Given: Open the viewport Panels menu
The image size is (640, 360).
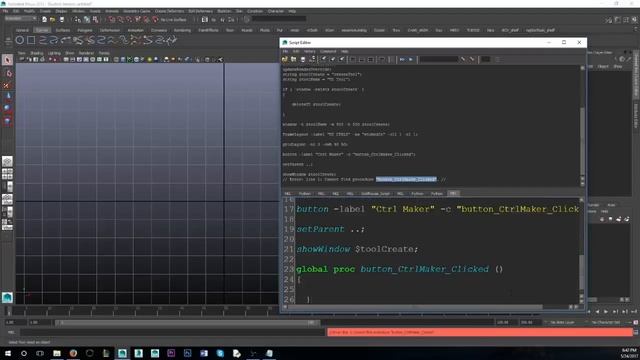Looking at the screenshot, I should 104,53.
